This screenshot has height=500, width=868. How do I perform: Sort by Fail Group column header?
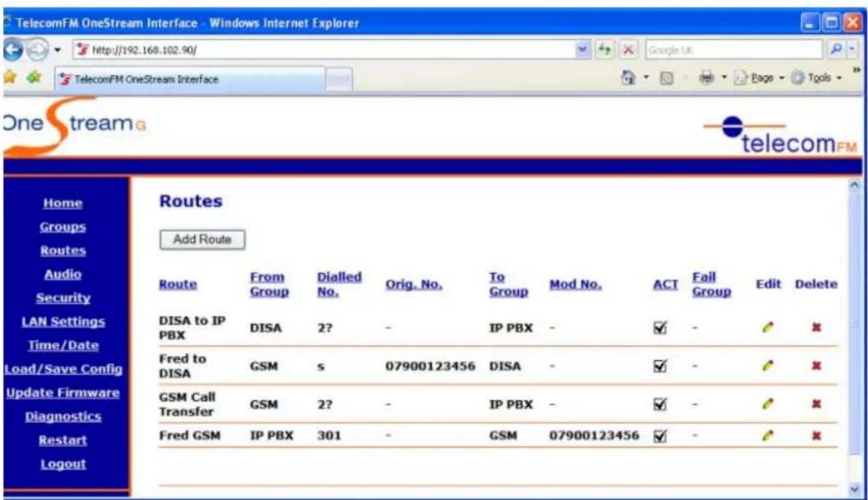[712, 284]
